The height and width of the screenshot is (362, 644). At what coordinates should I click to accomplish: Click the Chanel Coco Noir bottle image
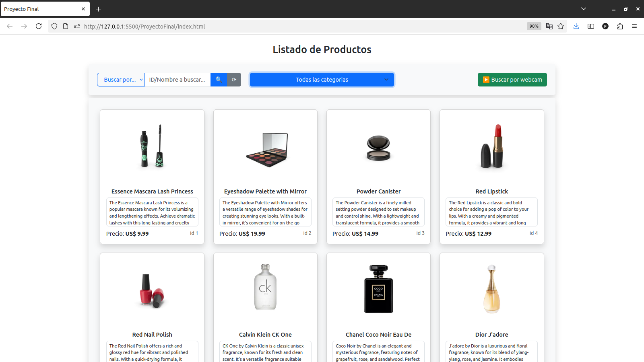379,288
